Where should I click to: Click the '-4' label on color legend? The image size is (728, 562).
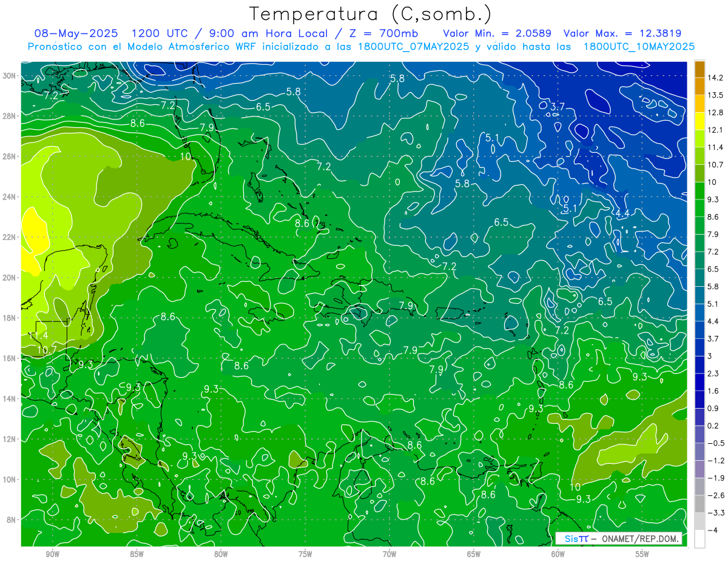click(x=712, y=530)
